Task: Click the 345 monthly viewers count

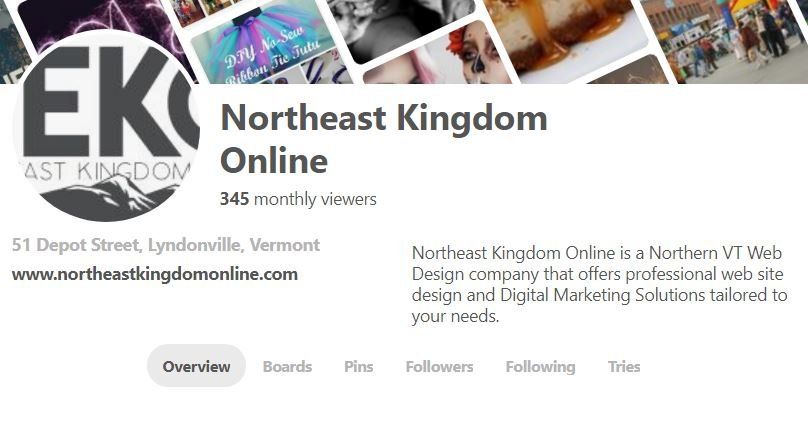Action: tap(298, 199)
